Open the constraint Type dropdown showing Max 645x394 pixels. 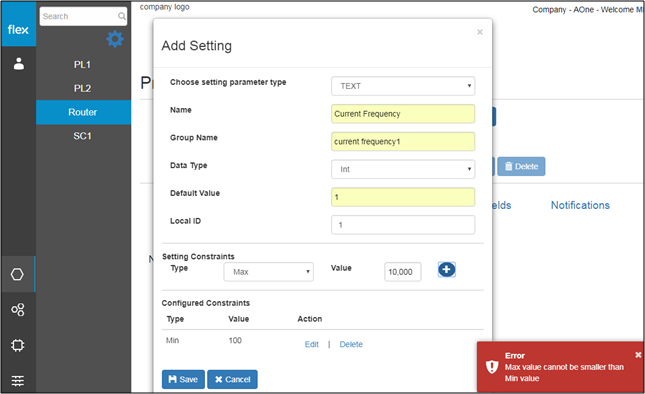point(269,272)
